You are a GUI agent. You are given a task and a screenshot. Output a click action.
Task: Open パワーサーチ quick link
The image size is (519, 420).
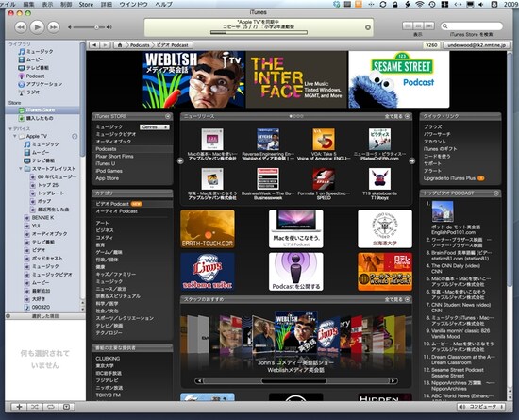tap(437, 134)
